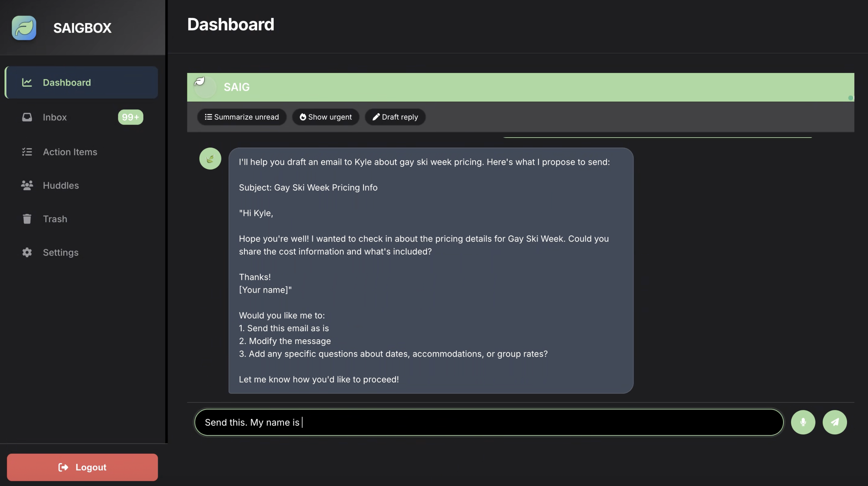This screenshot has height=486, width=868.
Task: Click the microphone voice input button
Action: tap(803, 422)
